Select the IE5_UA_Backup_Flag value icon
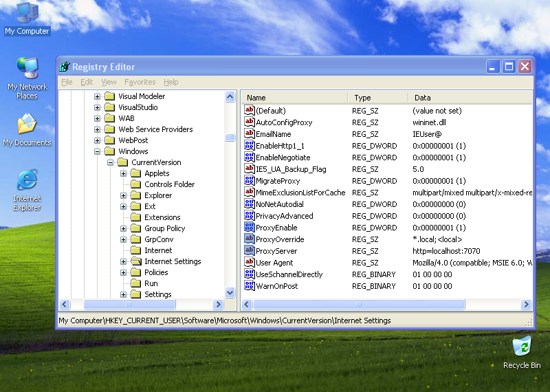 pyautogui.click(x=249, y=168)
